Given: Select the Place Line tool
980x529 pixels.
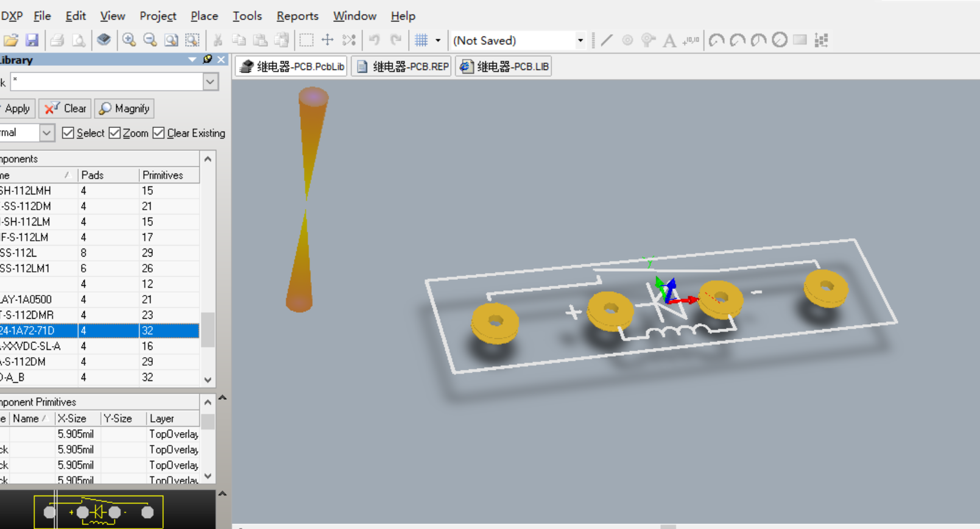Looking at the screenshot, I should pyautogui.click(x=607, y=40).
